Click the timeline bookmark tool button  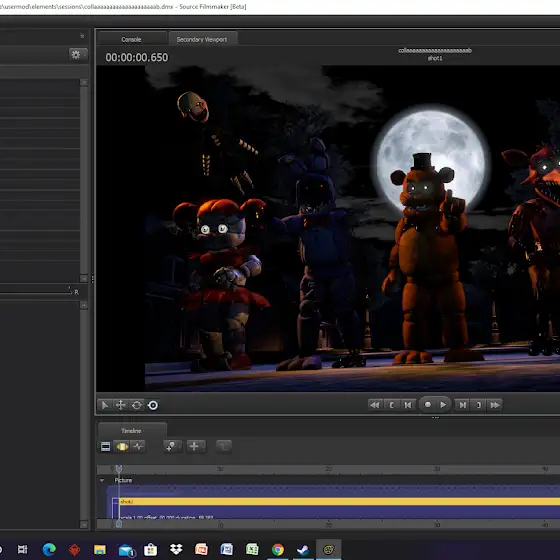pos(172,446)
